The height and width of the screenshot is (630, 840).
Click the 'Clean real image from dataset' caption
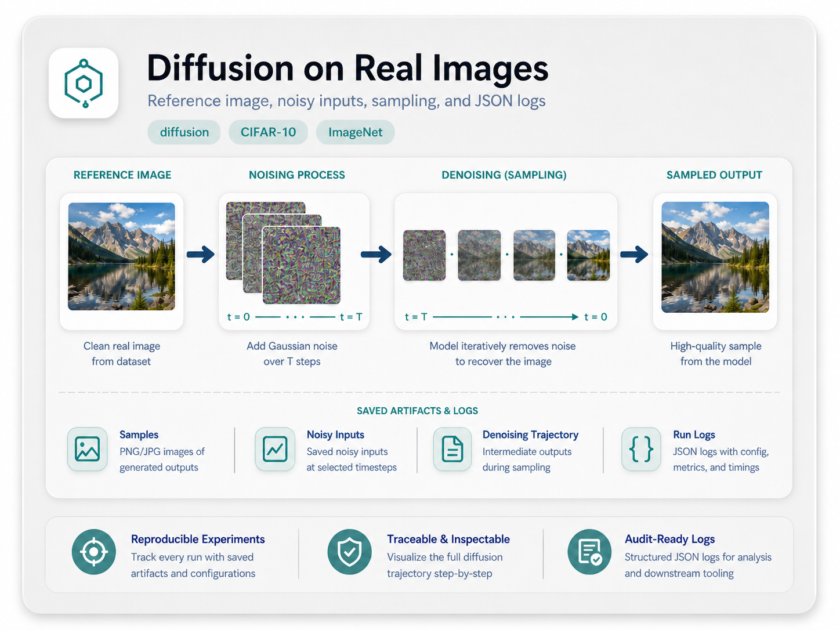pos(122,353)
